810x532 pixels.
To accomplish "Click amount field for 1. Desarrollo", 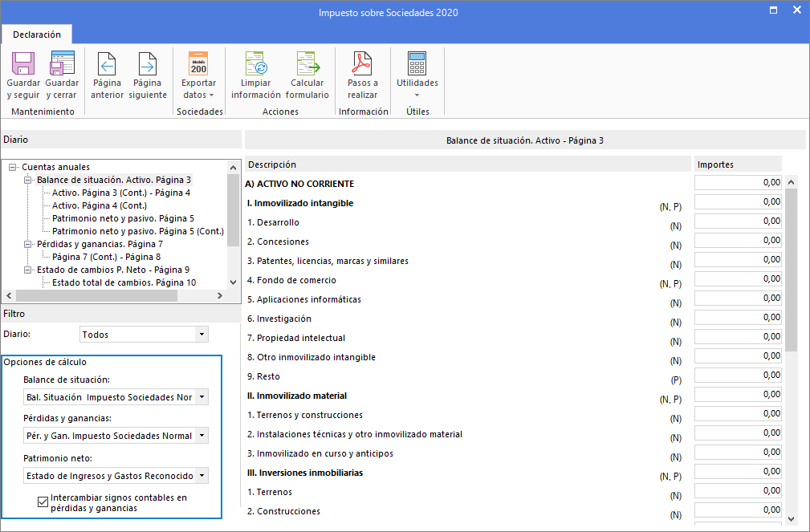I will point(738,221).
